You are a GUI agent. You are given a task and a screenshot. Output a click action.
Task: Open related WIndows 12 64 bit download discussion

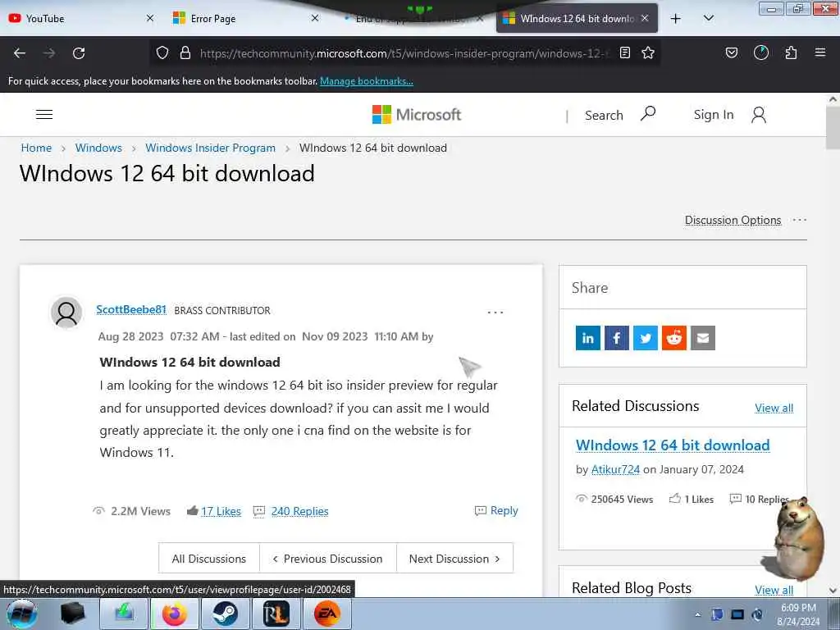(673, 445)
